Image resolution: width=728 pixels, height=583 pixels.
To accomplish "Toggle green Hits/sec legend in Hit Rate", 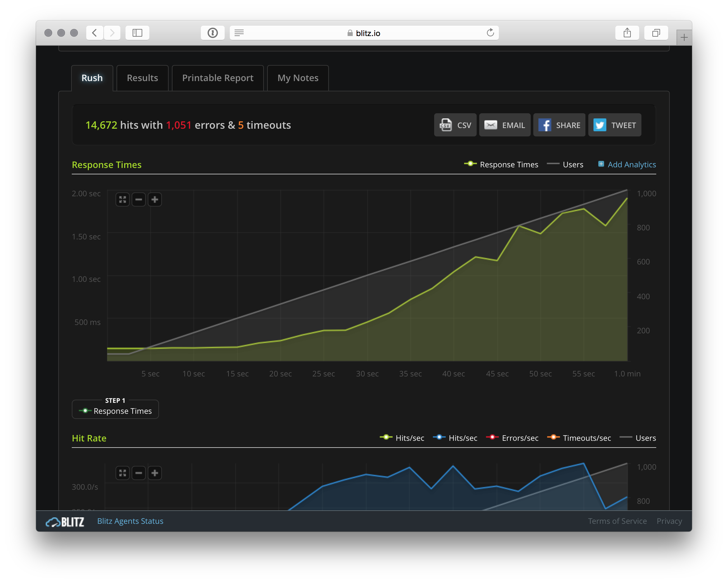I will pos(402,438).
